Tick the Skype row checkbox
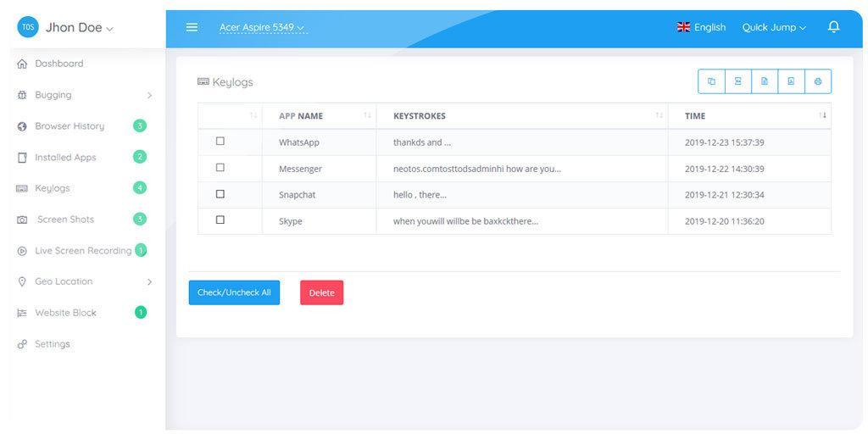 click(220, 220)
